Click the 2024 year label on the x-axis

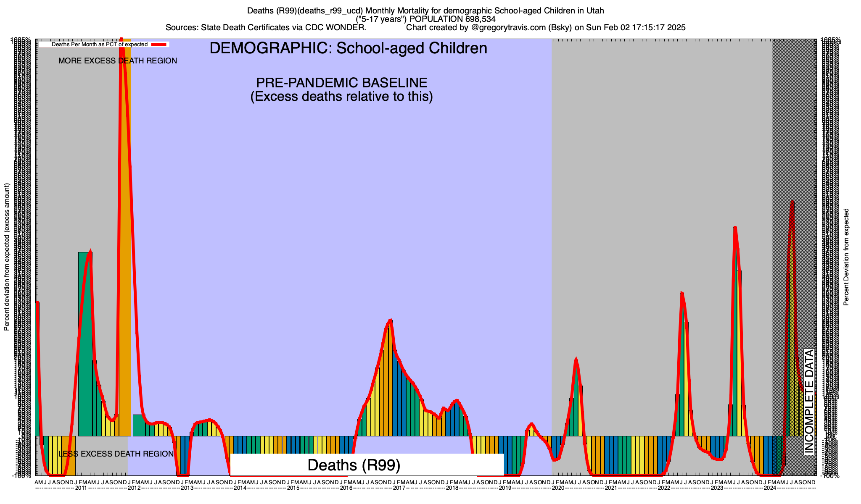[770, 488]
